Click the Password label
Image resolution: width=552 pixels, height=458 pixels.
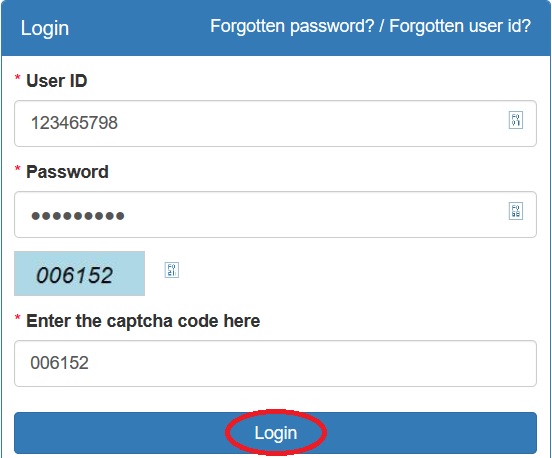[x=67, y=172]
